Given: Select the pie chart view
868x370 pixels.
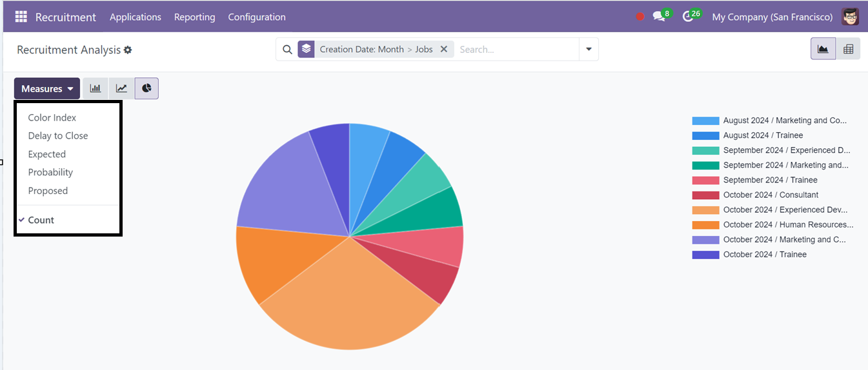Looking at the screenshot, I should point(146,88).
